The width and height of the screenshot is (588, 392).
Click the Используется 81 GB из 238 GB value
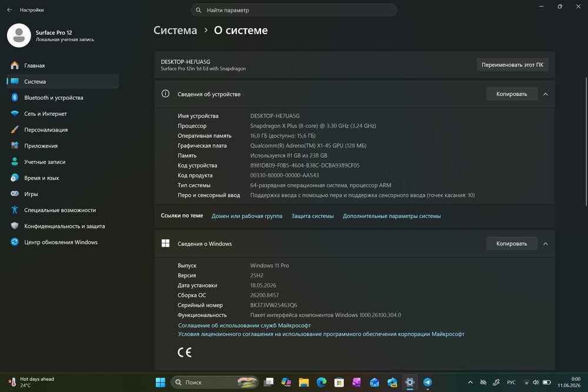[288, 156]
